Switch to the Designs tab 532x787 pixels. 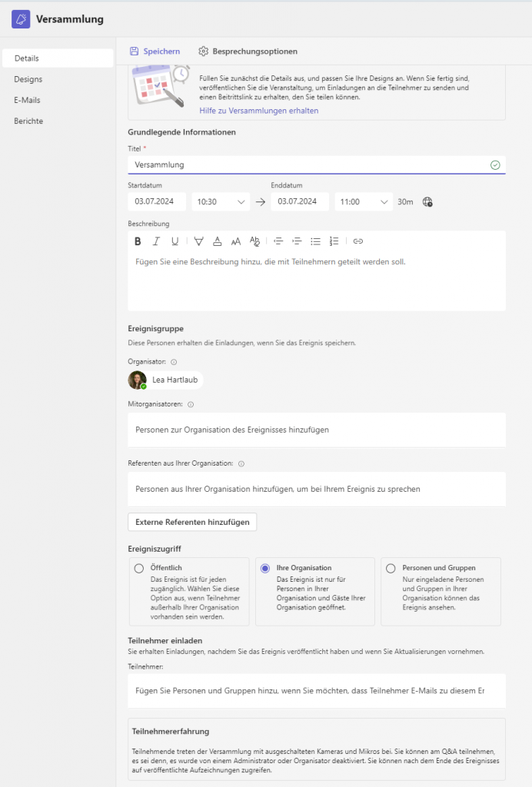point(28,79)
